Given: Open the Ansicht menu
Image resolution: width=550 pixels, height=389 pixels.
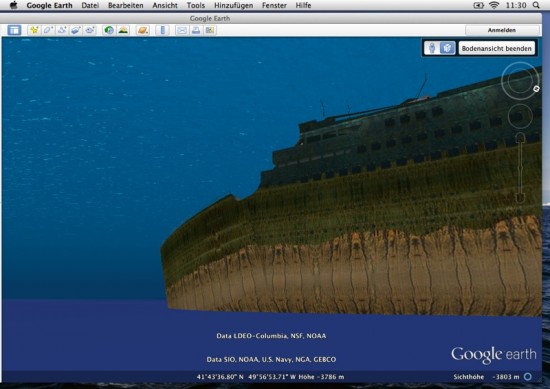Looking at the screenshot, I should tap(165, 5).
